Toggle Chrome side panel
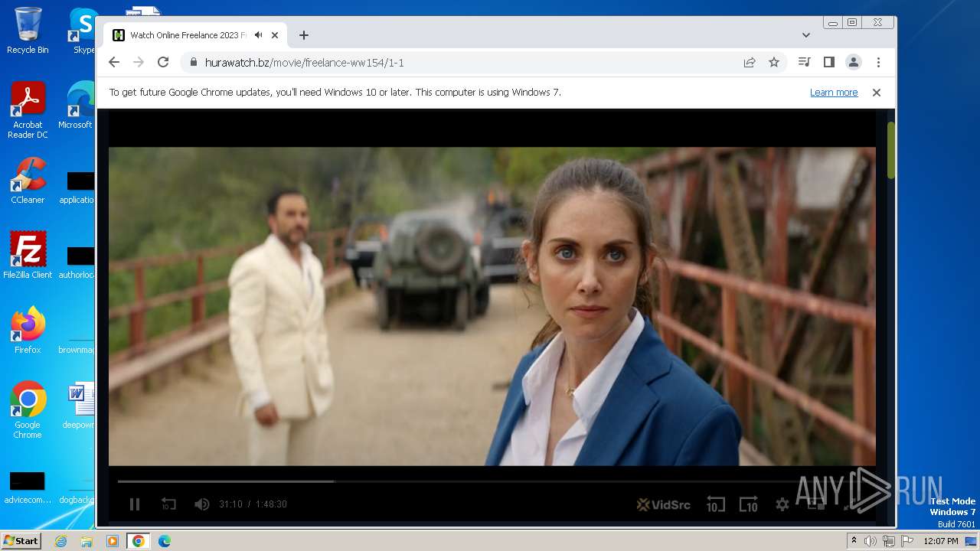The width and height of the screenshot is (980, 551). coord(828,63)
